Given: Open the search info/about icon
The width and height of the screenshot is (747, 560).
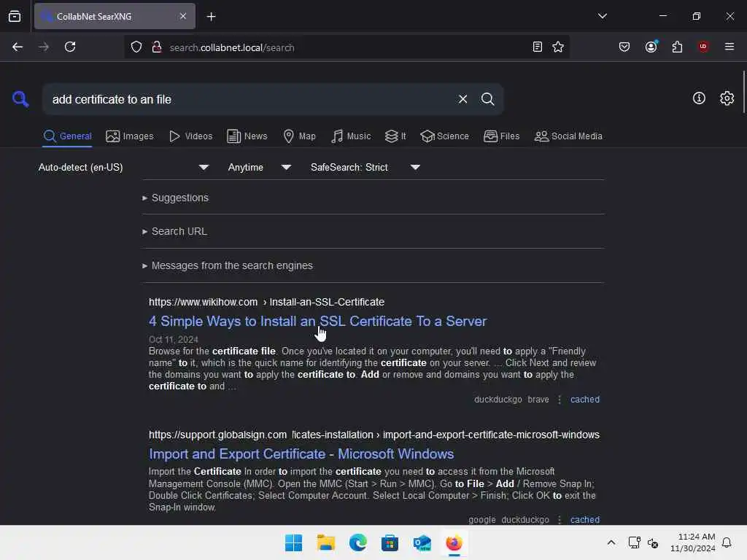Looking at the screenshot, I should click(699, 98).
